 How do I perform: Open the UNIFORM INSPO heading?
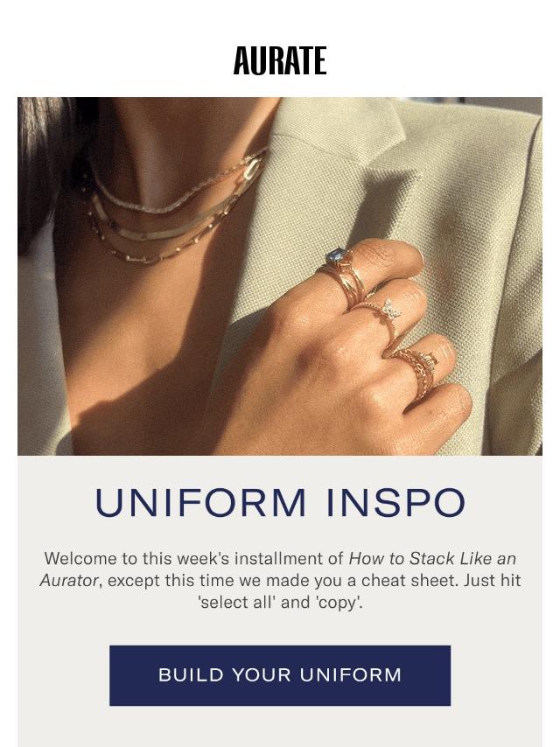280,502
